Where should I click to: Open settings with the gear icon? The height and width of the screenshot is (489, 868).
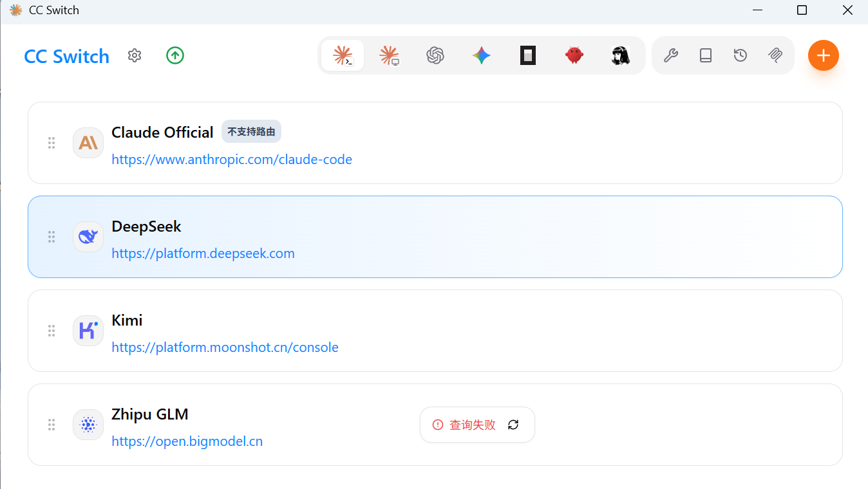pyautogui.click(x=135, y=56)
